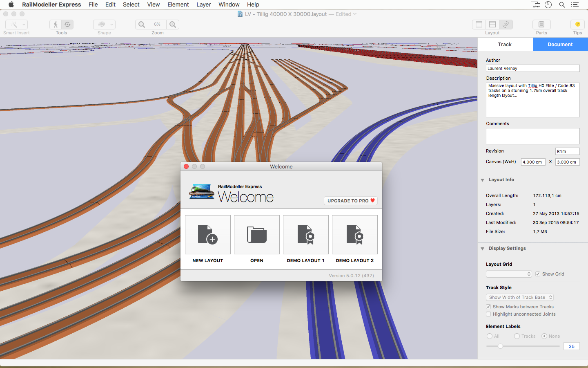Toggle Show Marks between Tracks

[488, 307]
